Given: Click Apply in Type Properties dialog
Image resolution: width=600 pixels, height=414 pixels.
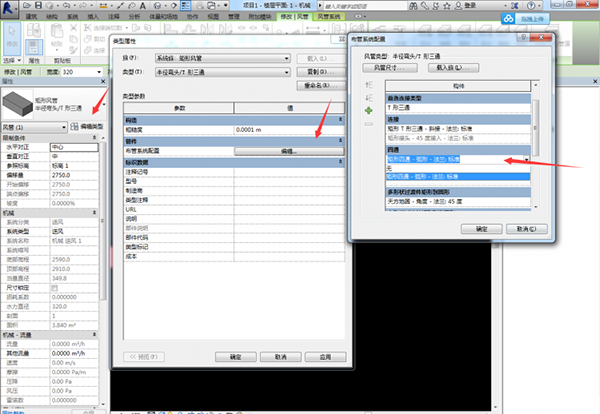Looking at the screenshot, I should 326,357.
